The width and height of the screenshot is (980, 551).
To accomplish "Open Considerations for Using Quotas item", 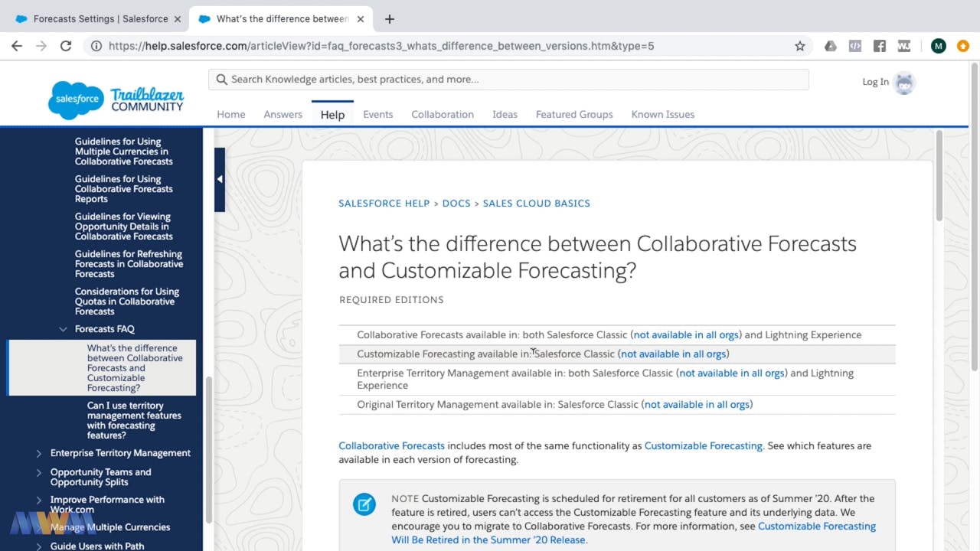I will [127, 302].
